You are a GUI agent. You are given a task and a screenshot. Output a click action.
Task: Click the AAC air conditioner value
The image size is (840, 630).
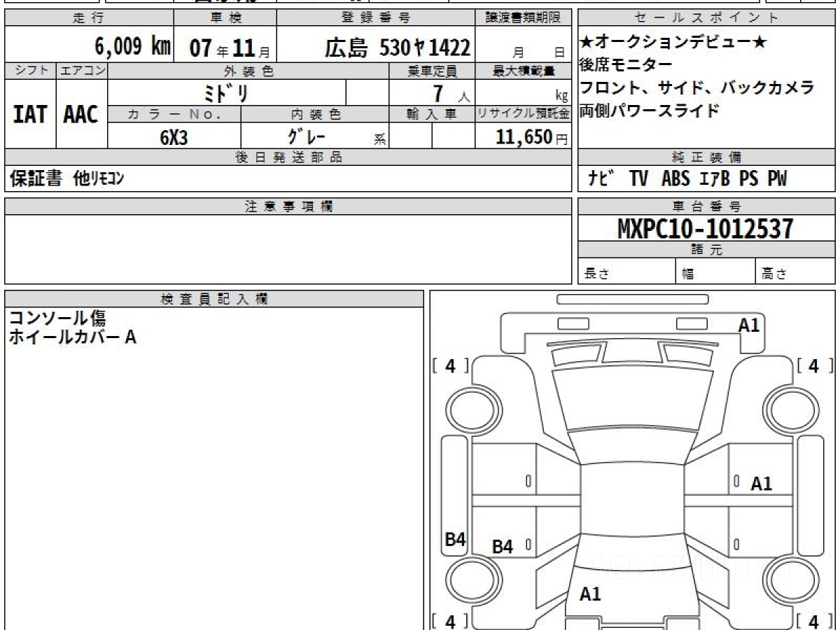point(82,115)
